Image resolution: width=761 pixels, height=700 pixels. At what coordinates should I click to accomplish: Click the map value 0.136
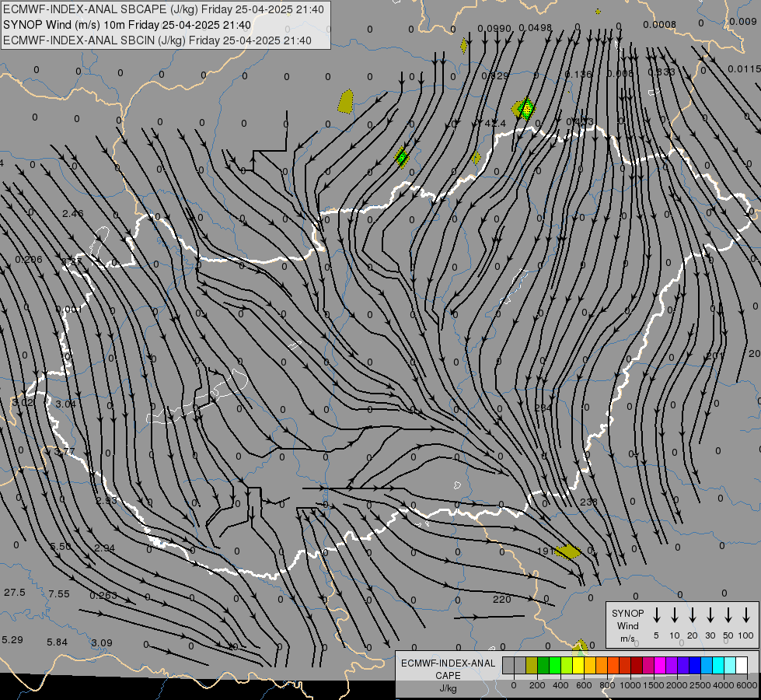[578, 75]
